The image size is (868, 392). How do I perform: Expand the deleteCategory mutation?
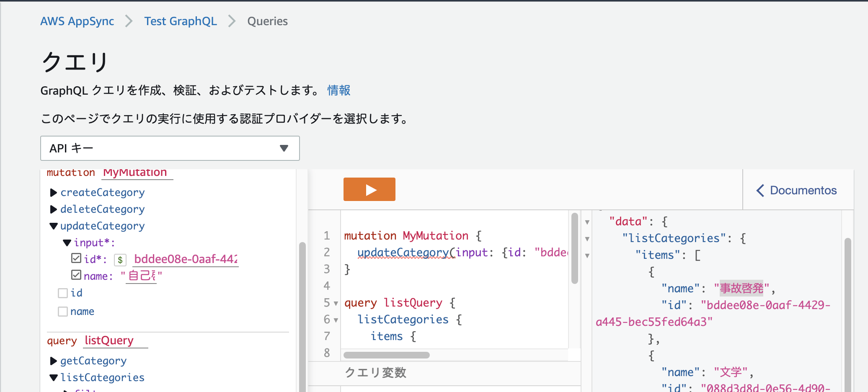54,209
